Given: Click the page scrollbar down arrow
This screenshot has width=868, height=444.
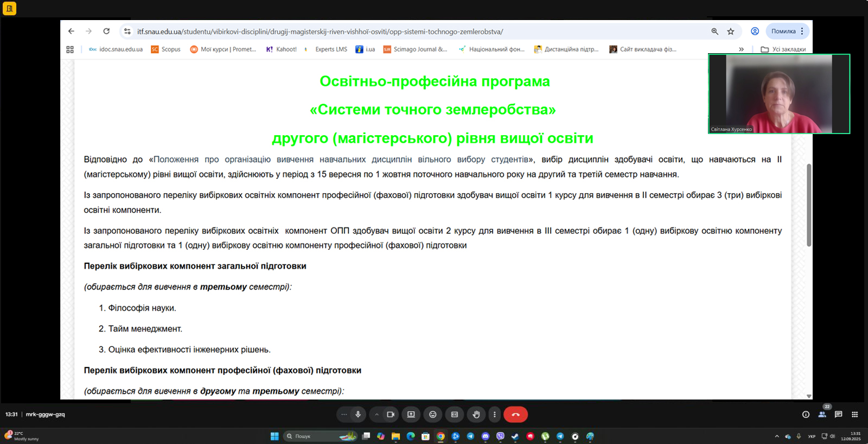Looking at the screenshot, I should pos(809,396).
